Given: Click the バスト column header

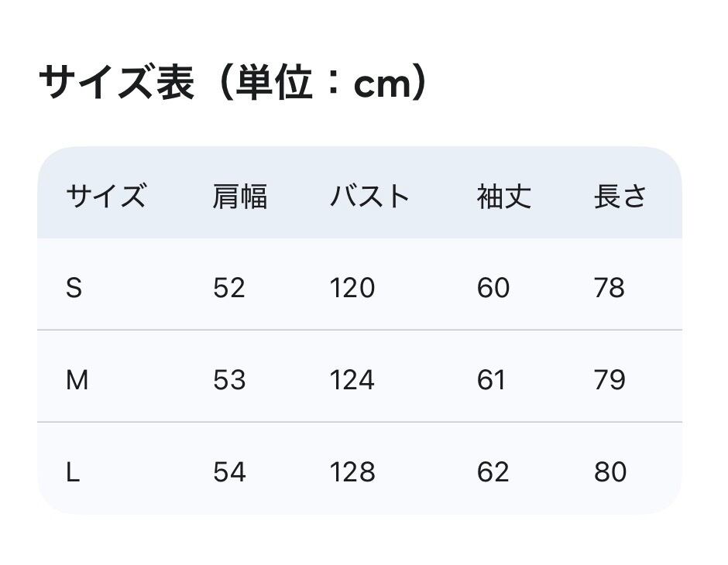Looking at the screenshot, I should click(x=369, y=197).
